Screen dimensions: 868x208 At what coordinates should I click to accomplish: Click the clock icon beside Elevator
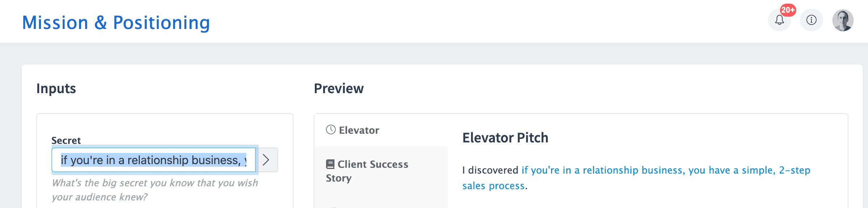click(x=331, y=130)
